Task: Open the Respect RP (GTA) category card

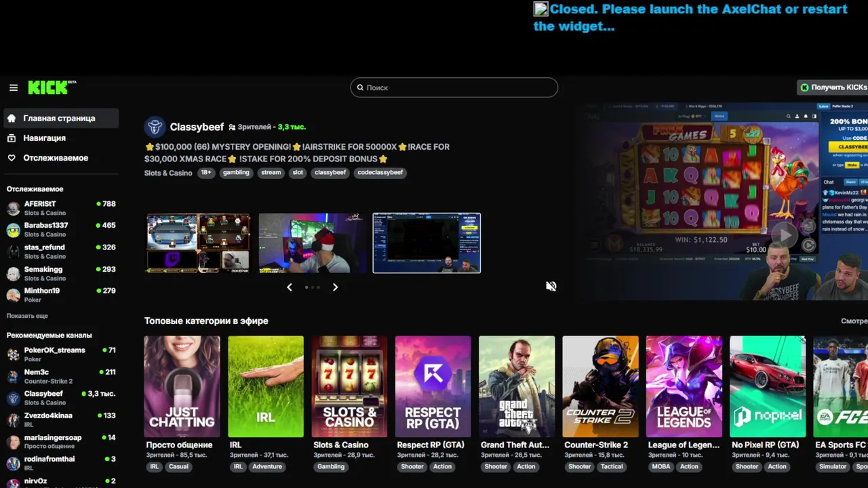Action: [433, 386]
